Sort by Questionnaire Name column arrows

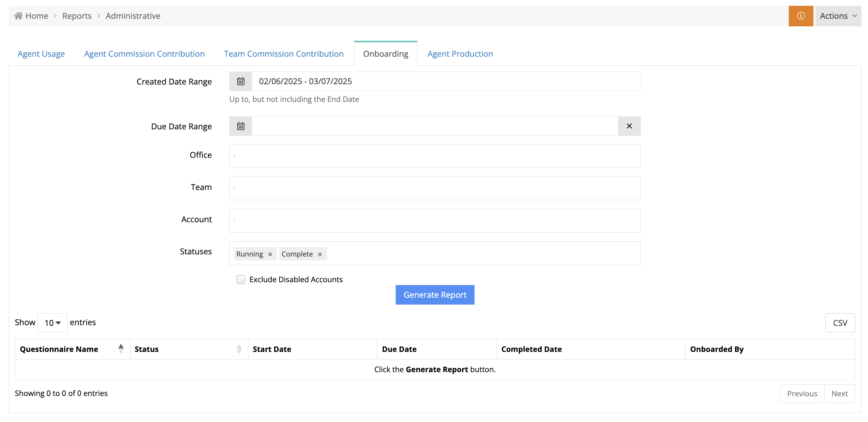(x=121, y=349)
